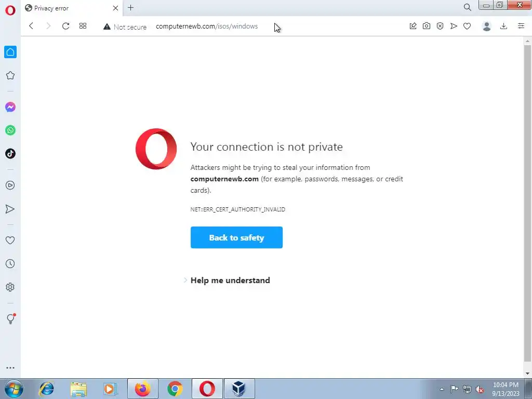
Task: Open sidebar setup three dots
Action: click(x=10, y=368)
